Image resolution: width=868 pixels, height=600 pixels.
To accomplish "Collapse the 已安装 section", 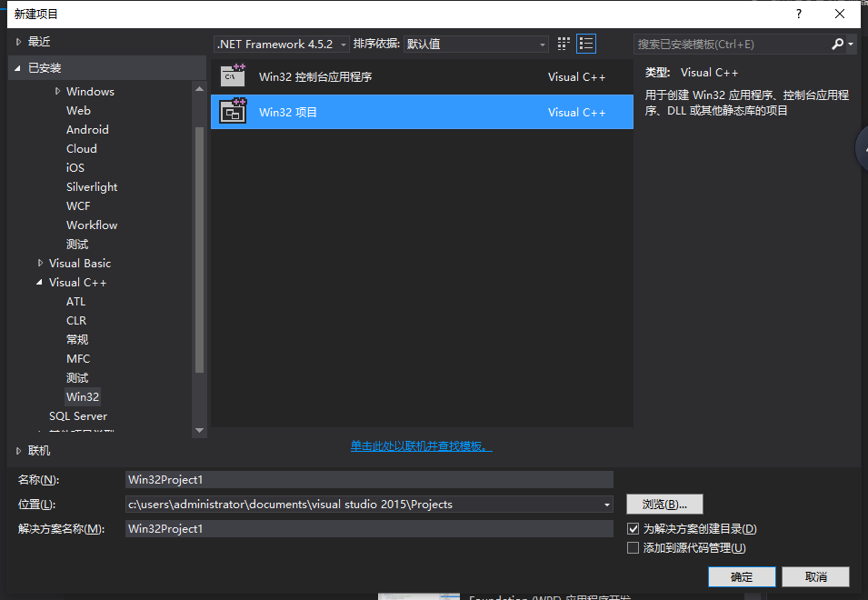I will 17,68.
